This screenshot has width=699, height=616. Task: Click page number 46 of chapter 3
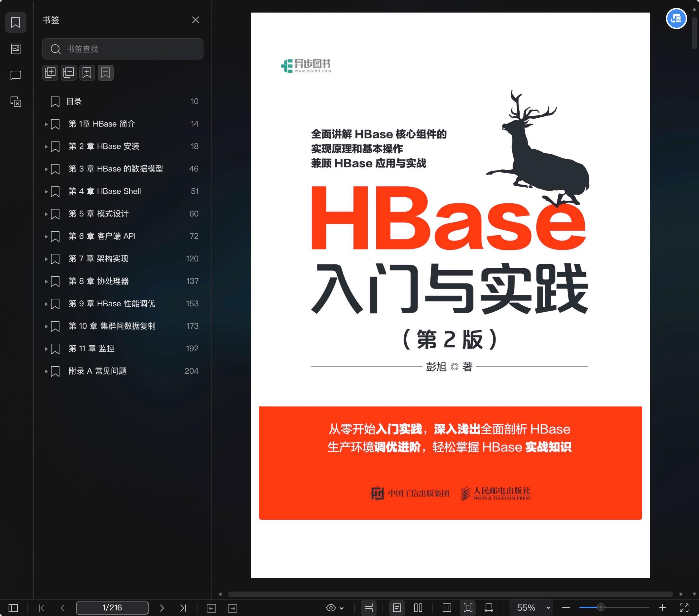point(194,169)
